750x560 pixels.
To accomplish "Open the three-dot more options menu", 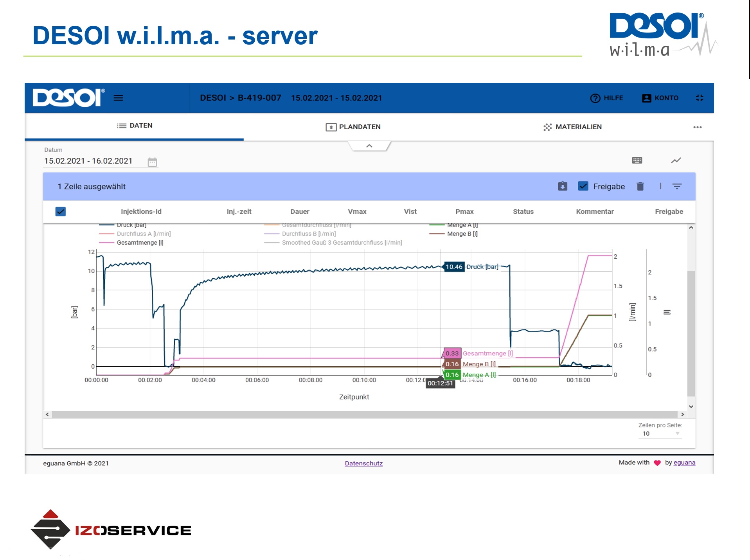I will (697, 127).
